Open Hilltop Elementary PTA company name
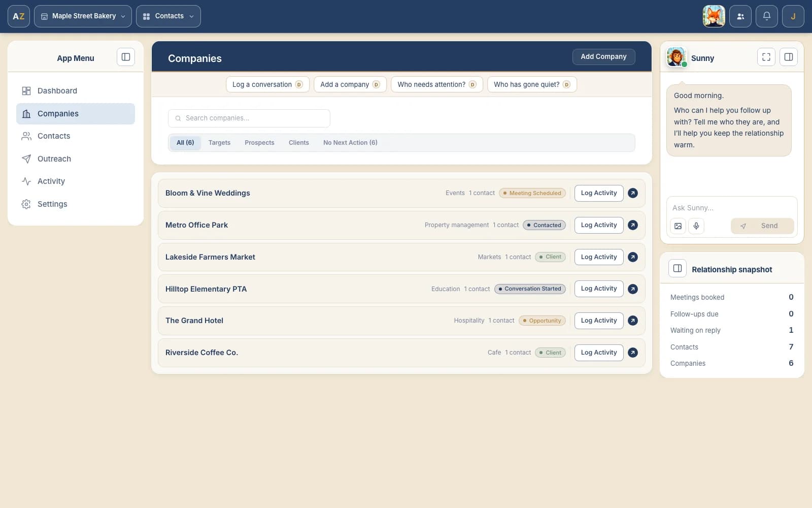812x508 pixels. (206, 289)
